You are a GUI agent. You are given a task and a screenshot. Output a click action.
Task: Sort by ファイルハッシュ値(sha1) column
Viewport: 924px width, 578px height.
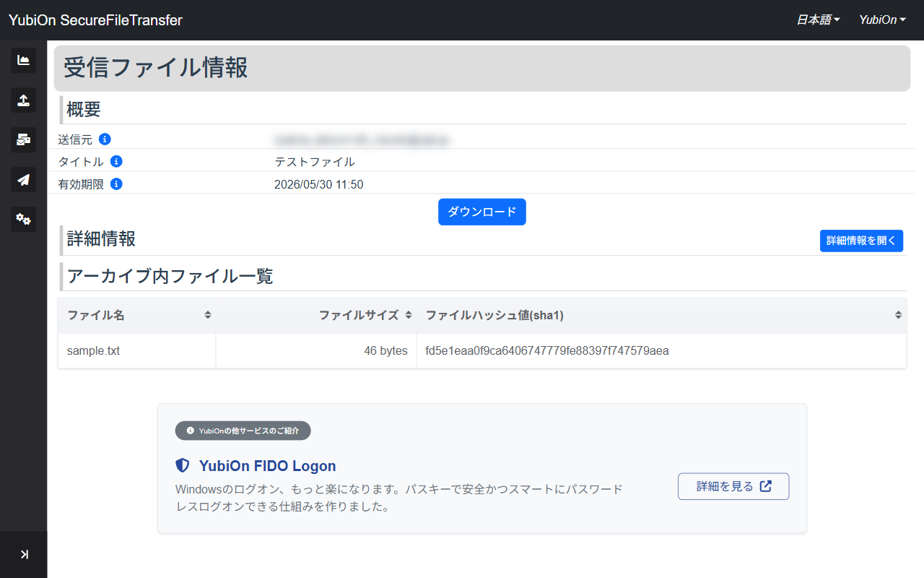pyautogui.click(x=661, y=315)
